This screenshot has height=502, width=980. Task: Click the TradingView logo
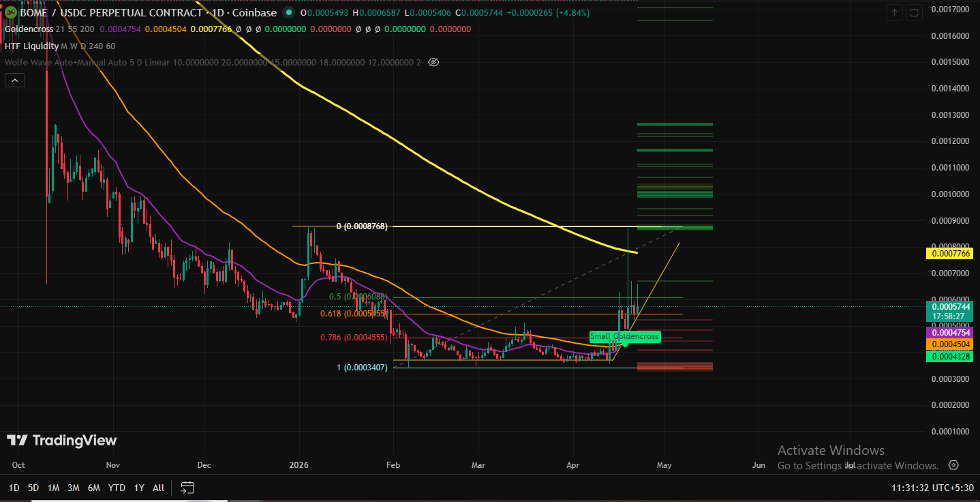[61, 440]
